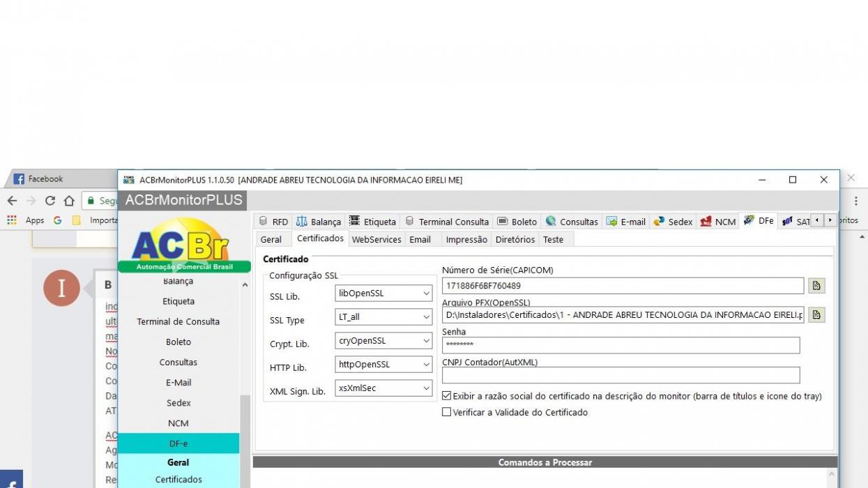
Task: Go forward in the Chrome window
Action: tap(31, 201)
